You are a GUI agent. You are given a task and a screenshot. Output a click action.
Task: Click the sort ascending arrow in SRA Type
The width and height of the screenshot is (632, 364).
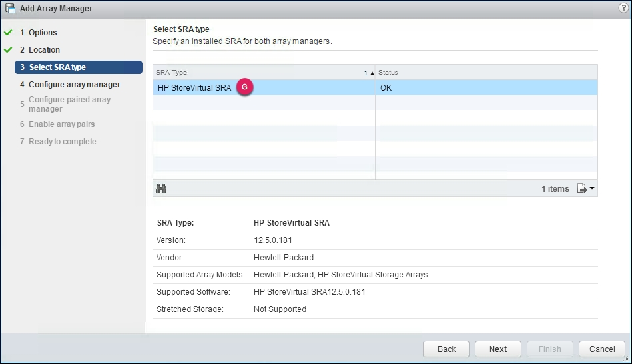click(372, 73)
